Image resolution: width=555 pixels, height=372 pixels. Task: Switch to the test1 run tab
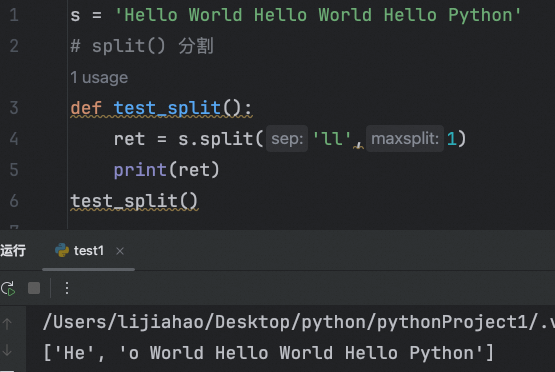[x=88, y=251]
